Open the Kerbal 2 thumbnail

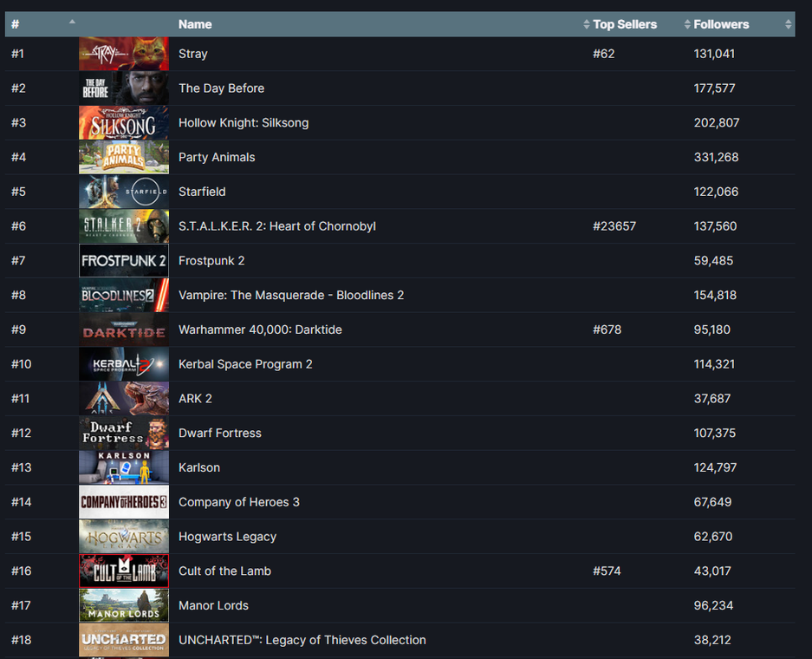point(124,364)
